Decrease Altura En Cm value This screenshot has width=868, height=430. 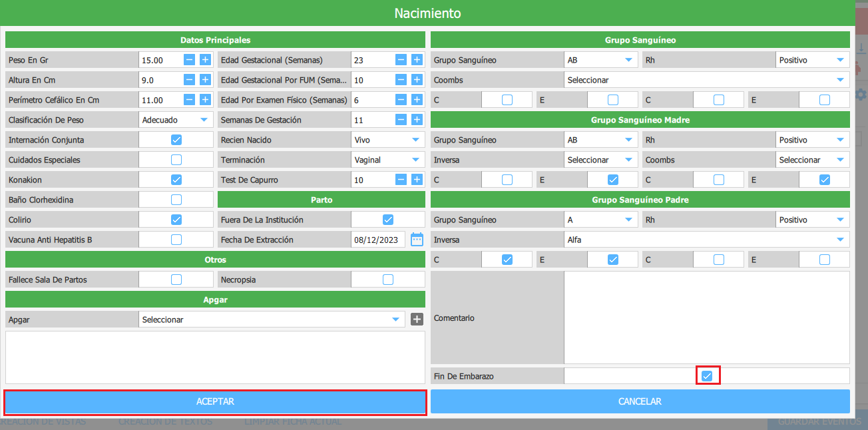189,80
